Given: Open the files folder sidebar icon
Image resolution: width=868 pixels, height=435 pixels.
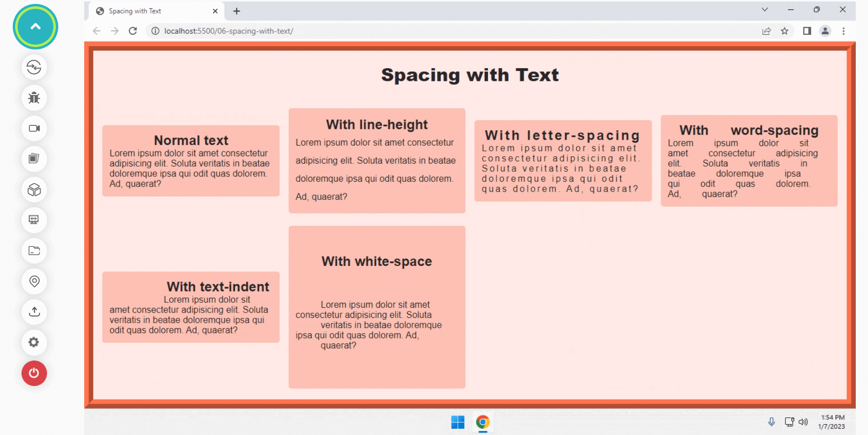Looking at the screenshot, I should pyautogui.click(x=34, y=251).
